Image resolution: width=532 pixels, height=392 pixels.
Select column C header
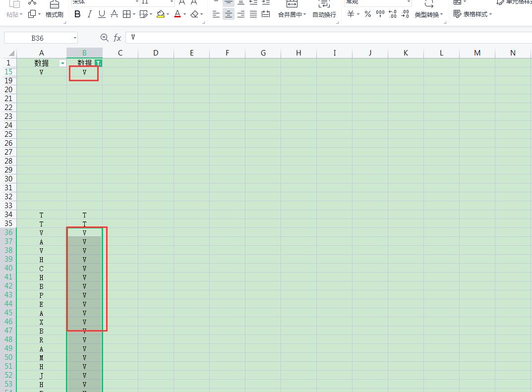(120, 53)
